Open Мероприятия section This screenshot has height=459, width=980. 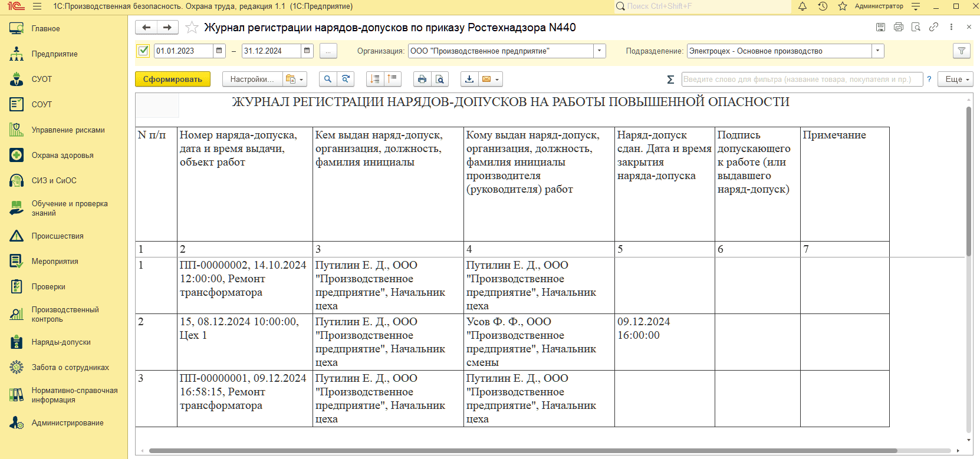(64, 261)
